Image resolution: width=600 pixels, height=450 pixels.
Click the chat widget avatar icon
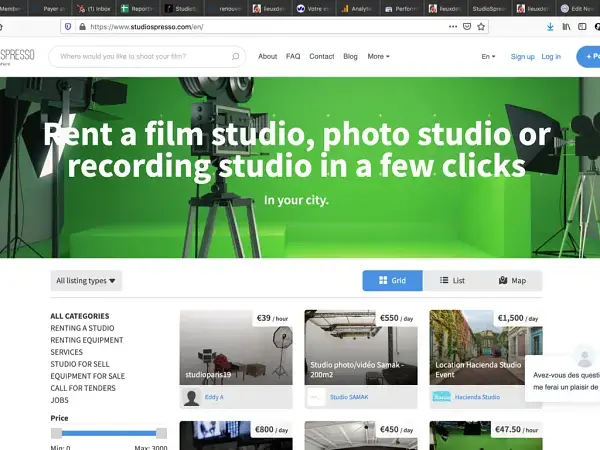[x=583, y=357]
